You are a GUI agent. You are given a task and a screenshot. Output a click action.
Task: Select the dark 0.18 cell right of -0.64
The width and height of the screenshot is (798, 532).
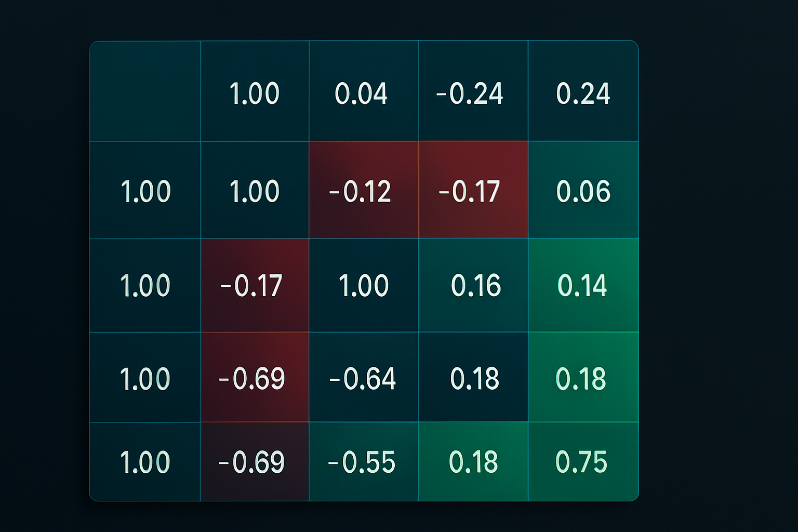click(475, 378)
